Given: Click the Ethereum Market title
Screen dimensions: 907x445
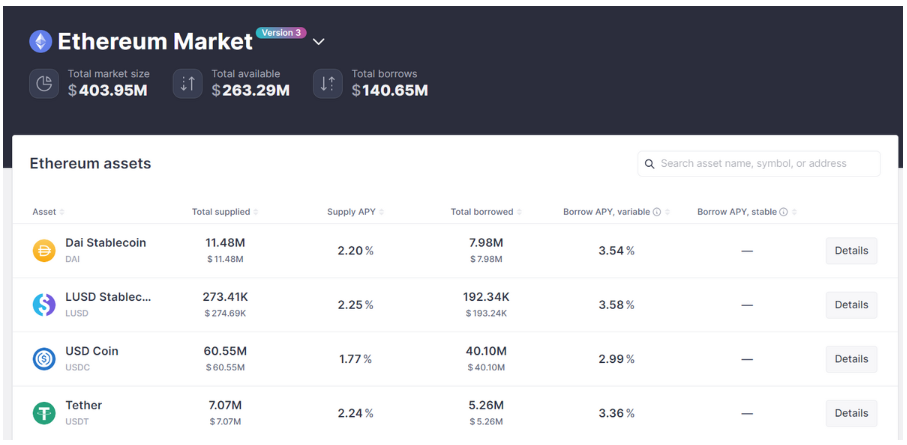Looking at the screenshot, I should click(155, 42).
